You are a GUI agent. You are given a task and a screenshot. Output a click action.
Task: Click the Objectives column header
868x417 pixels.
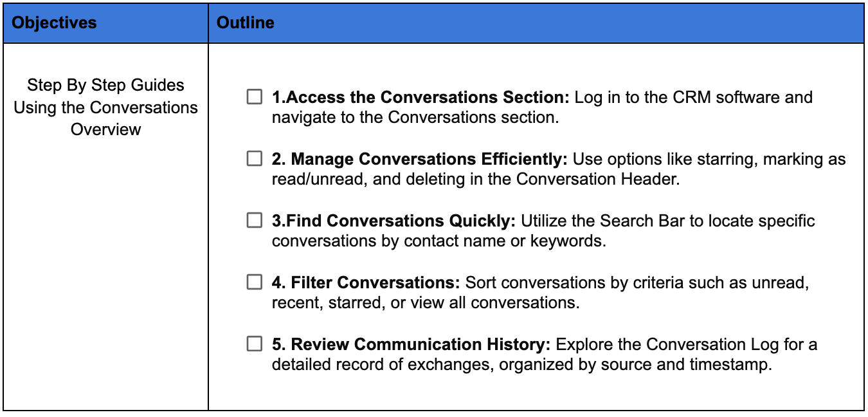pyautogui.click(x=55, y=23)
